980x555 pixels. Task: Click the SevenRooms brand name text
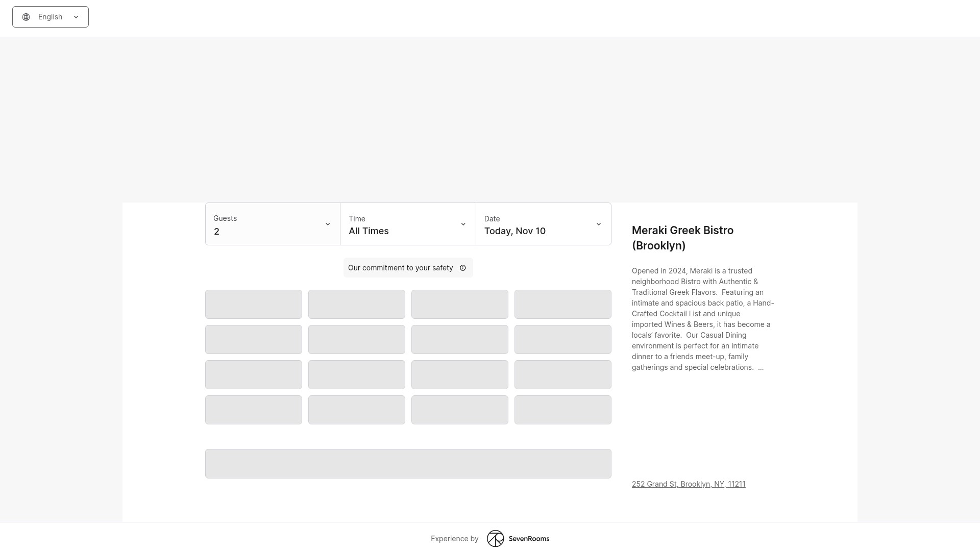tap(529, 539)
